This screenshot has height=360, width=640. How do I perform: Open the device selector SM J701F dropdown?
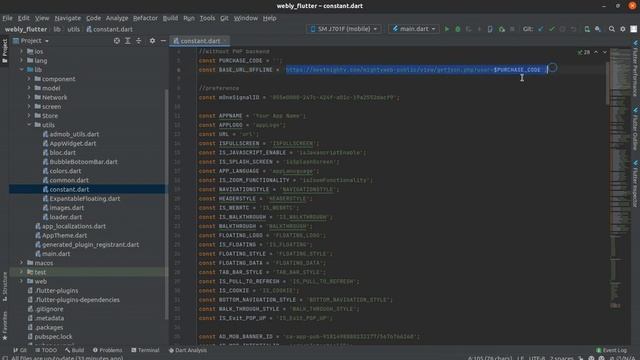(x=344, y=29)
